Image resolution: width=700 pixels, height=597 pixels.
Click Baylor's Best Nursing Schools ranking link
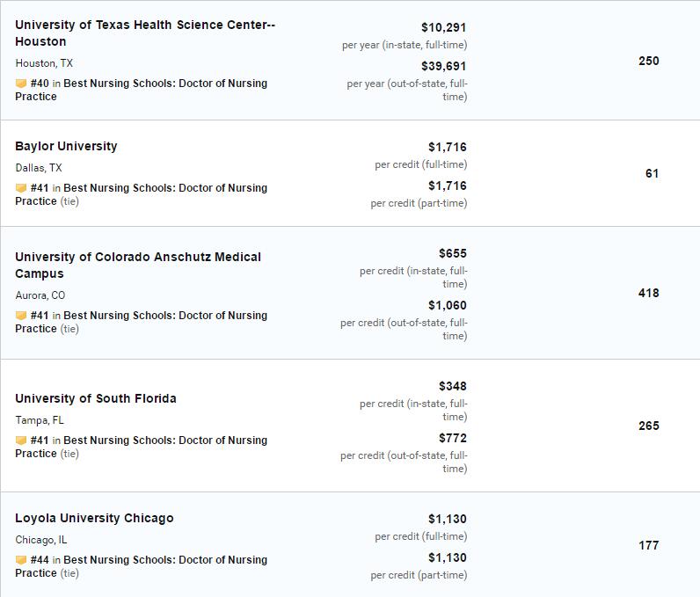coord(141,194)
